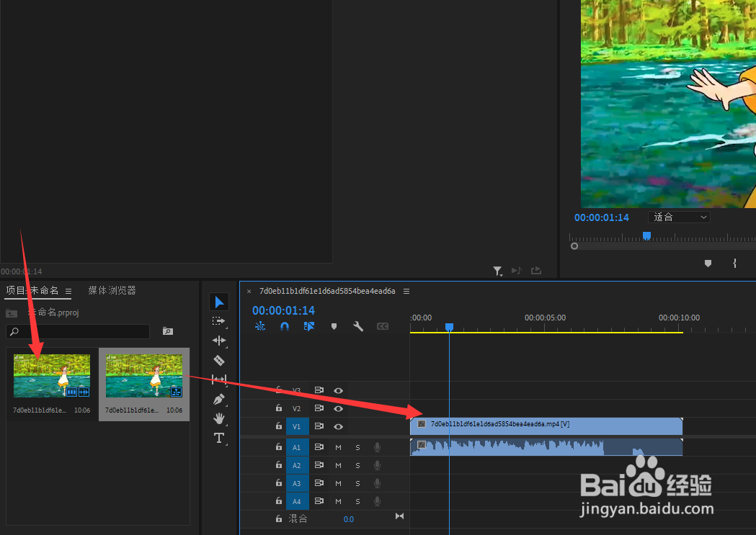This screenshot has height=535, width=756.
Task: Click the find/search bin icon in Project panel
Action: point(168,331)
